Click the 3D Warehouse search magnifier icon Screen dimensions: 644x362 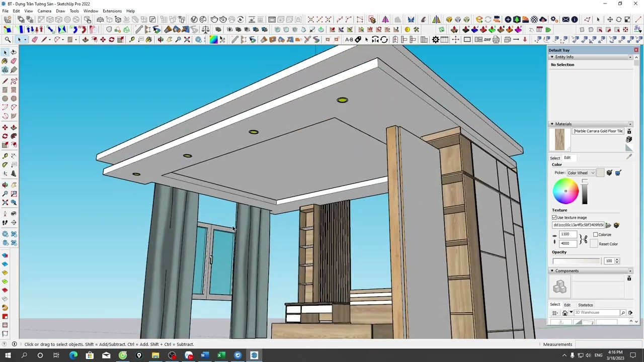623,313
